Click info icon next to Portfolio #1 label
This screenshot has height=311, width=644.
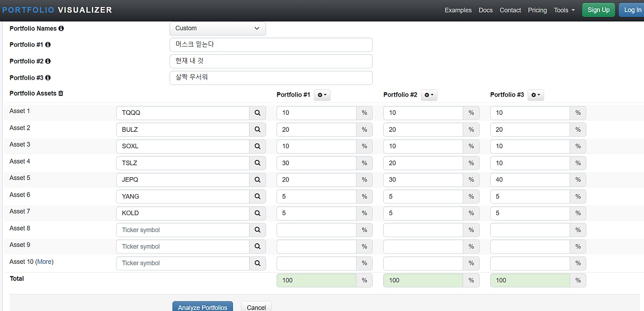coord(48,45)
